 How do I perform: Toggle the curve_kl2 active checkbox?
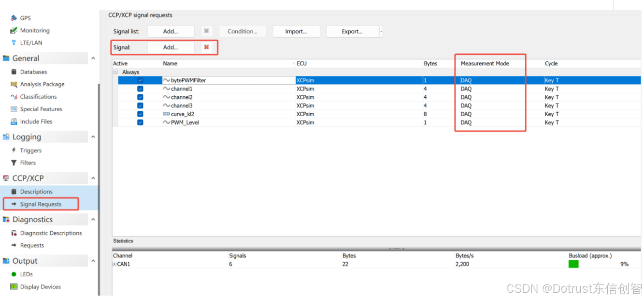click(140, 114)
